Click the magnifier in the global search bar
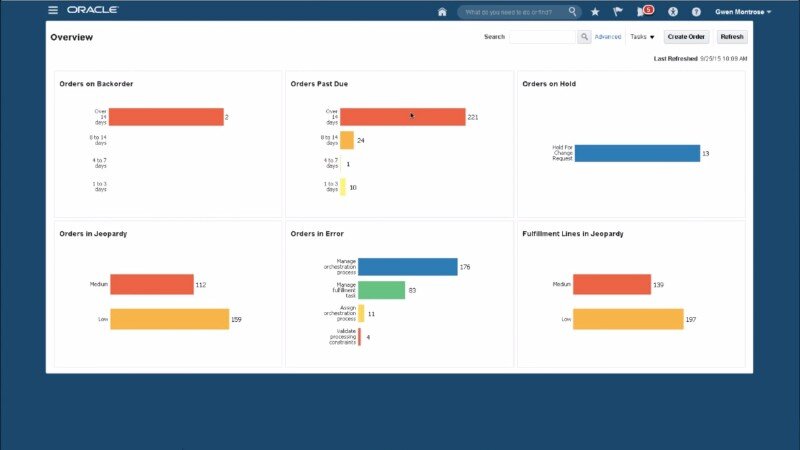Screen dimensions: 800x450 573,11
